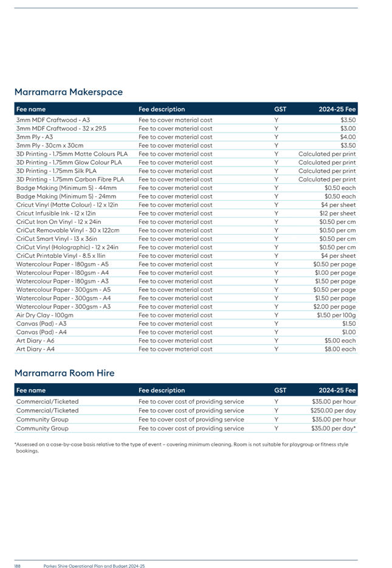Select Watercolour Paper 300gsm A3 row
392x568 pixels.
tap(186, 307)
